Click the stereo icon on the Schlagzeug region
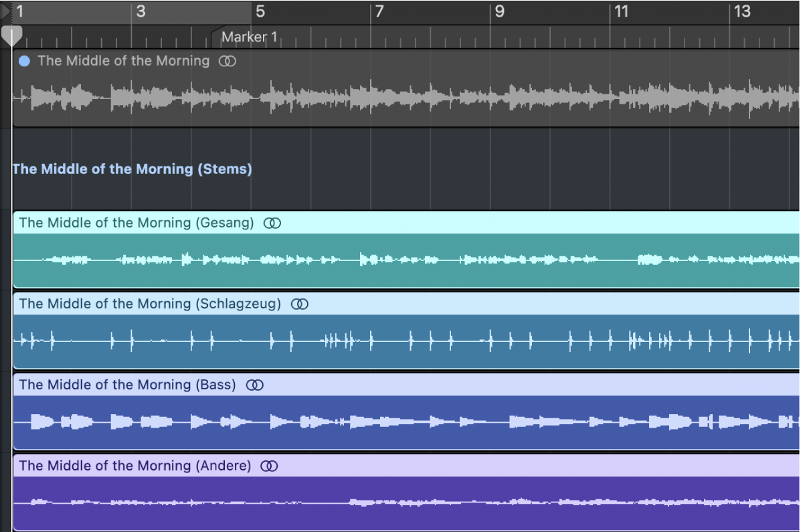This screenshot has width=801, height=532. tap(300, 304)
